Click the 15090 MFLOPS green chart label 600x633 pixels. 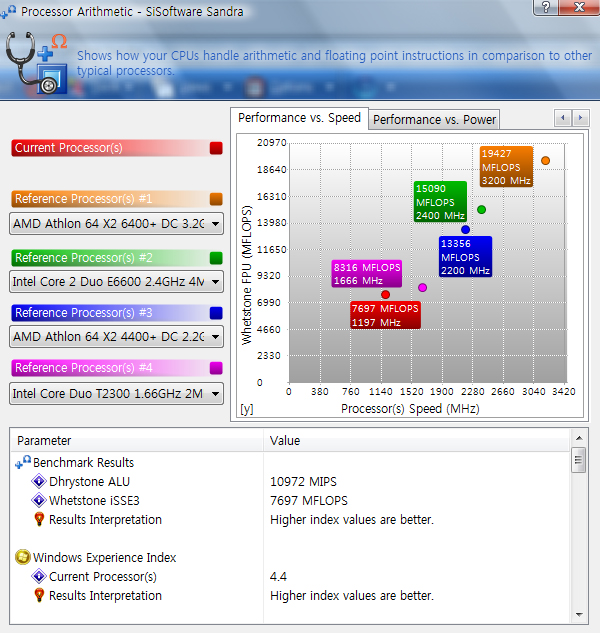441,201
